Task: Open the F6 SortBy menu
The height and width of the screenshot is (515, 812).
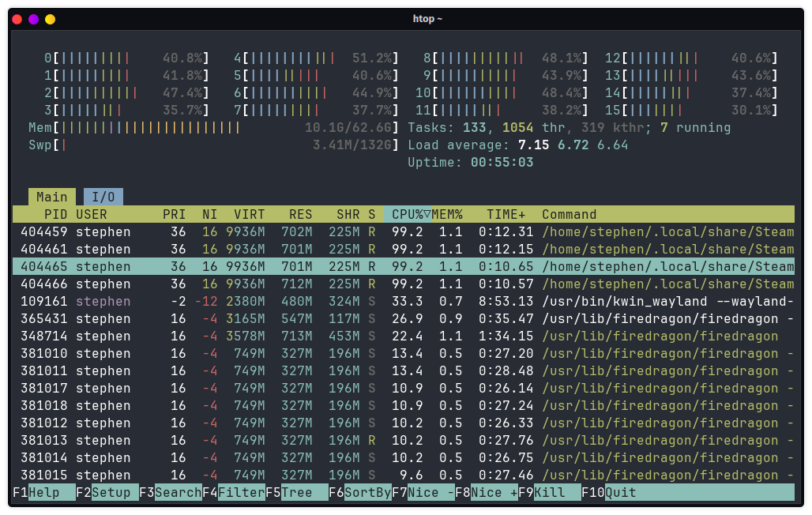Action: [x=360, y=492]
